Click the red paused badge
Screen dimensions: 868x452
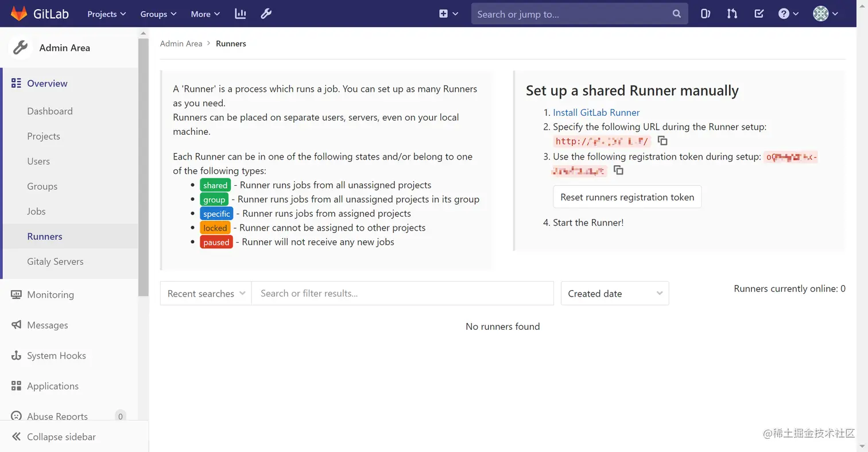tap(216, 242)
